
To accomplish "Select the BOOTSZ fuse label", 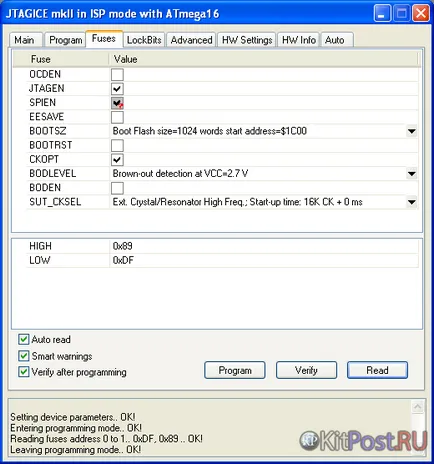I will [48, 131].
